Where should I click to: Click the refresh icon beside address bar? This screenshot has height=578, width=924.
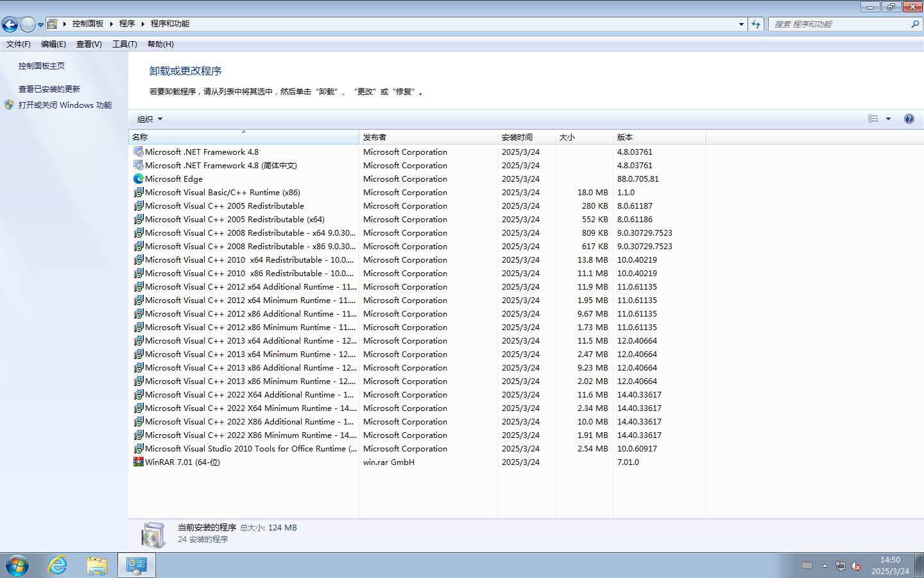756,24
